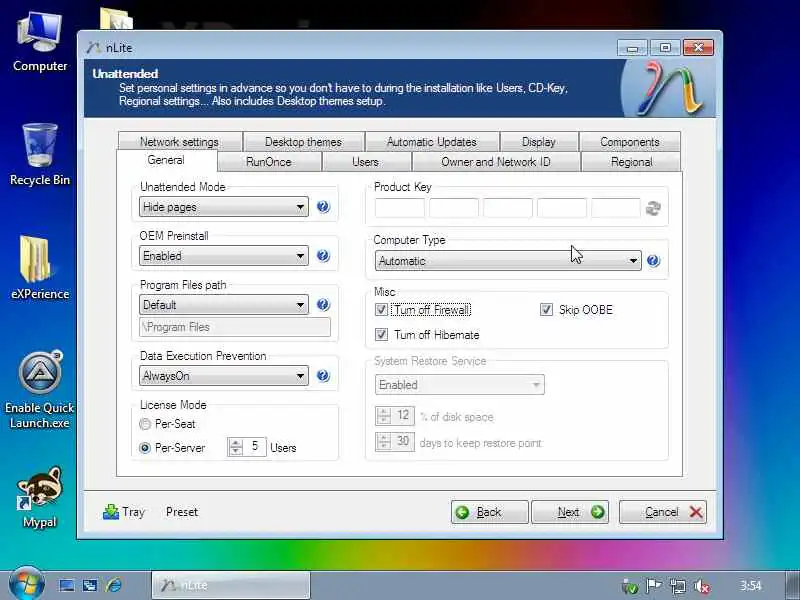800x600 pixels.
Task: Open help for Unattended Mode
Action: click(x=323, y=207)
